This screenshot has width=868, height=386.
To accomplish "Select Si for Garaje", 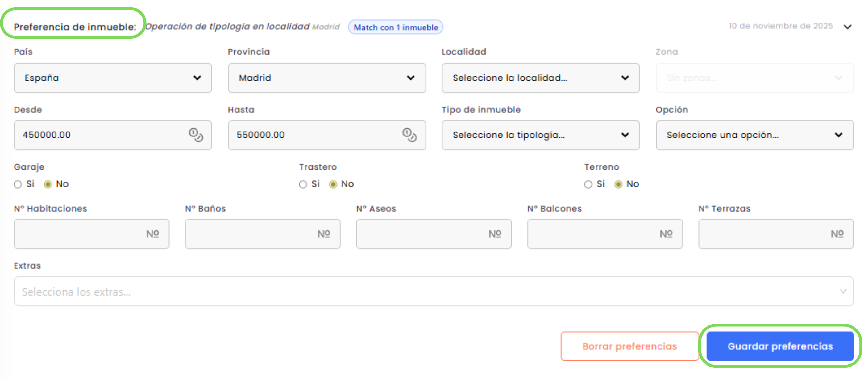I will point(18,184).
